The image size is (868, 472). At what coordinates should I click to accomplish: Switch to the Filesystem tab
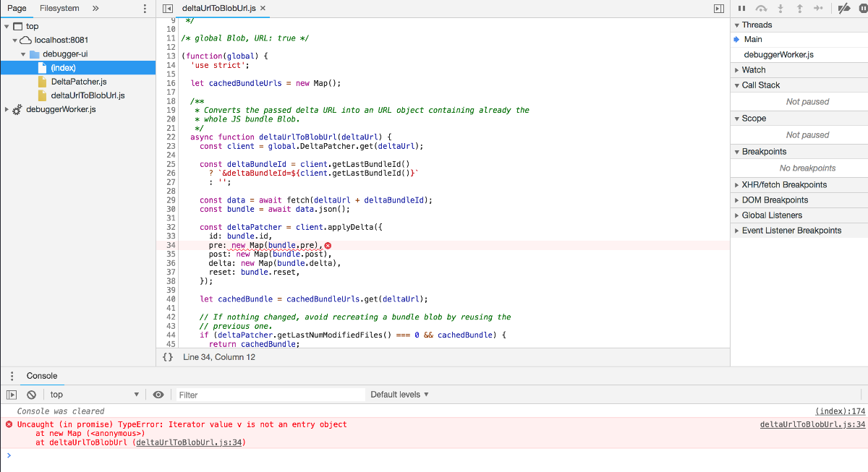coord(59,9)
